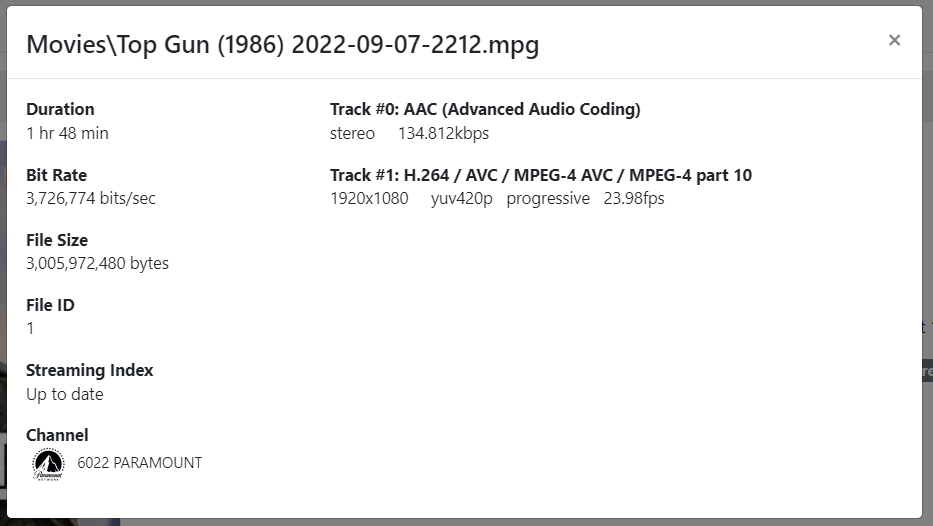Click the Paramount Network channel logo
Screen dimensions: 933x526
click(x=48, y=464)
